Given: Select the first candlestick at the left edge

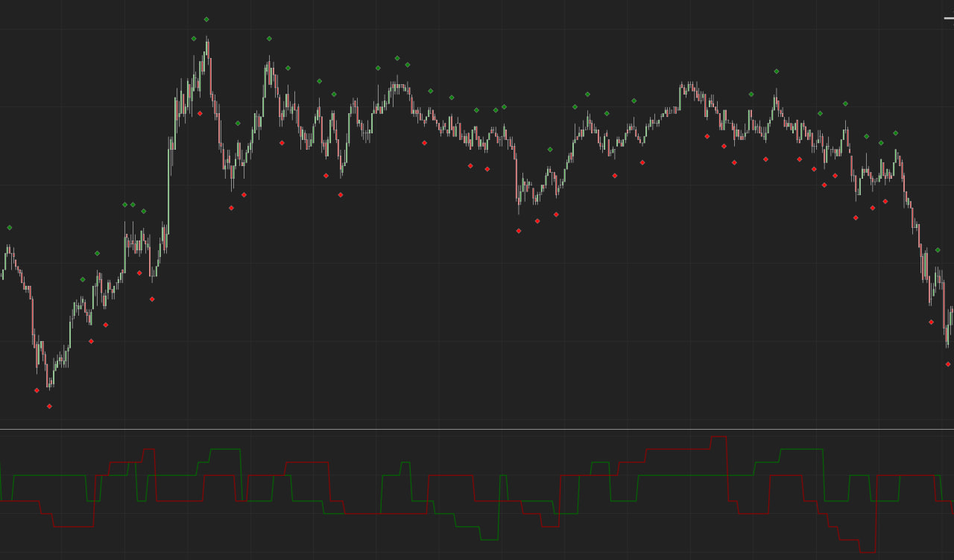Looking at the screenshot, I should point(2,275).
